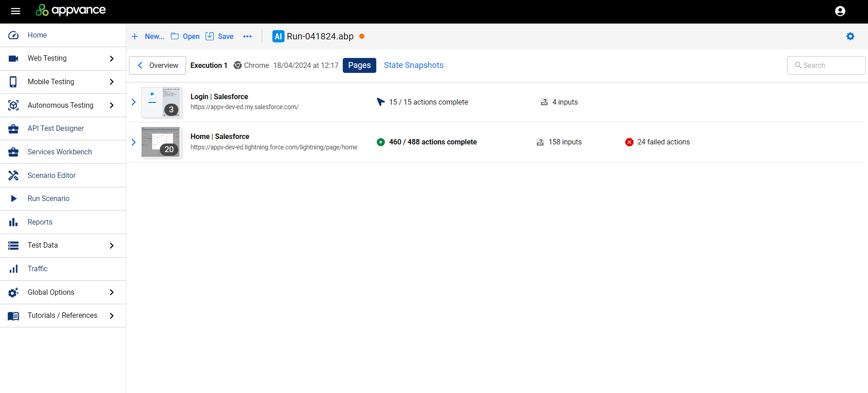
Task: Expand the Web Testing submenu arrow
Action: (111, 58)
